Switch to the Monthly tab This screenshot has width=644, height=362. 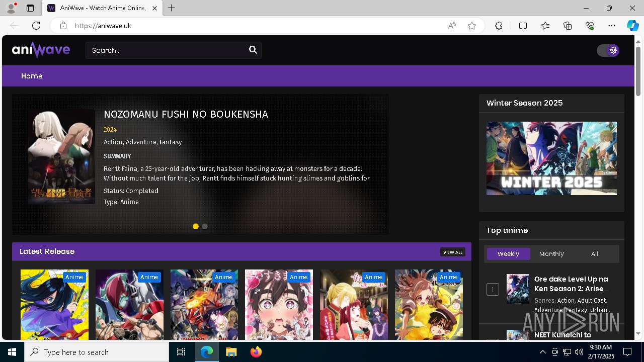(x=551, y=254)
